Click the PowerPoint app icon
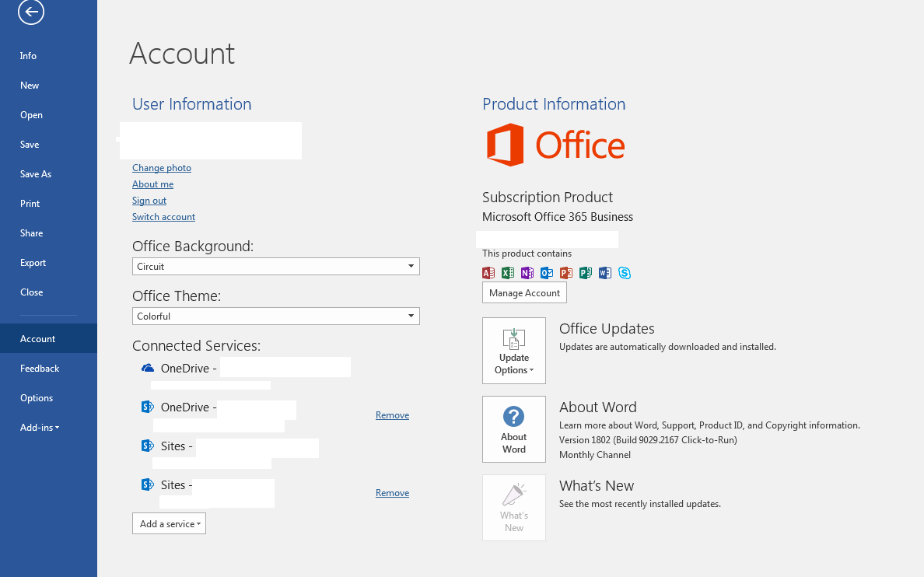 click(566, 273)
